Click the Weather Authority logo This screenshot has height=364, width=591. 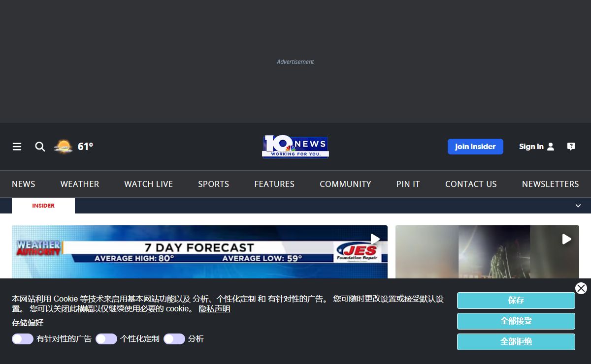[x=38, y=248]
